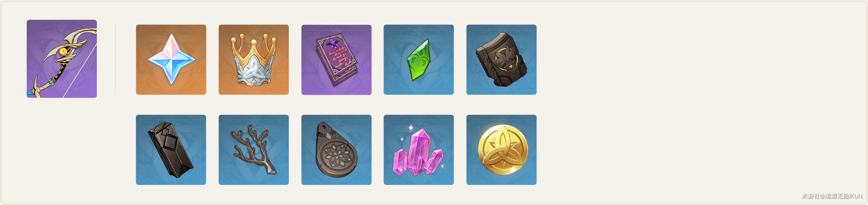
Task: Click the yellow eye gem on the bow
Action: click(63, 51)
